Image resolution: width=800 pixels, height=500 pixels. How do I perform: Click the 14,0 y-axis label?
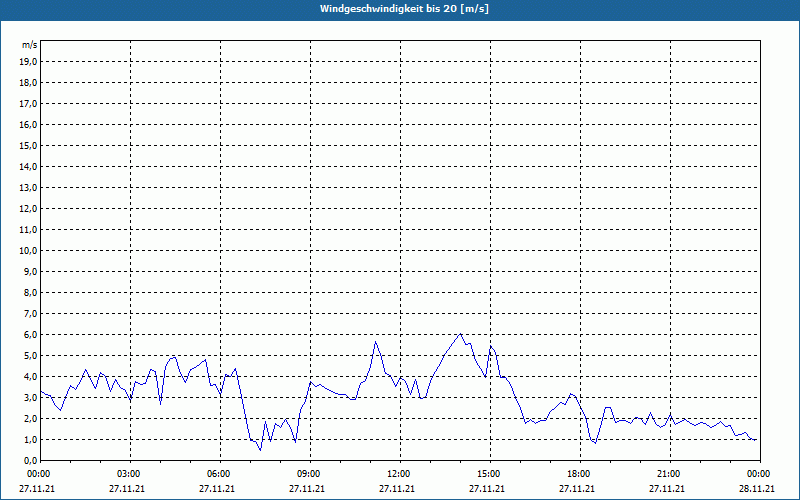point(28,166)
